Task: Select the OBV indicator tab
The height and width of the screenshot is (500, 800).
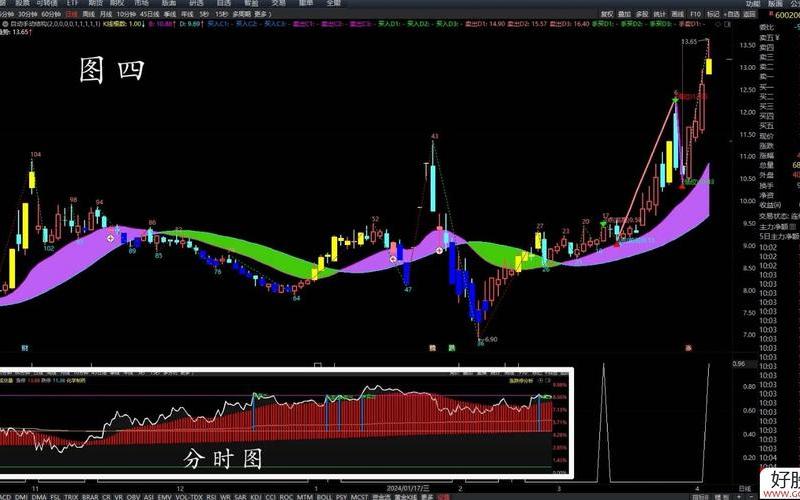Action: tap(132, 496)
